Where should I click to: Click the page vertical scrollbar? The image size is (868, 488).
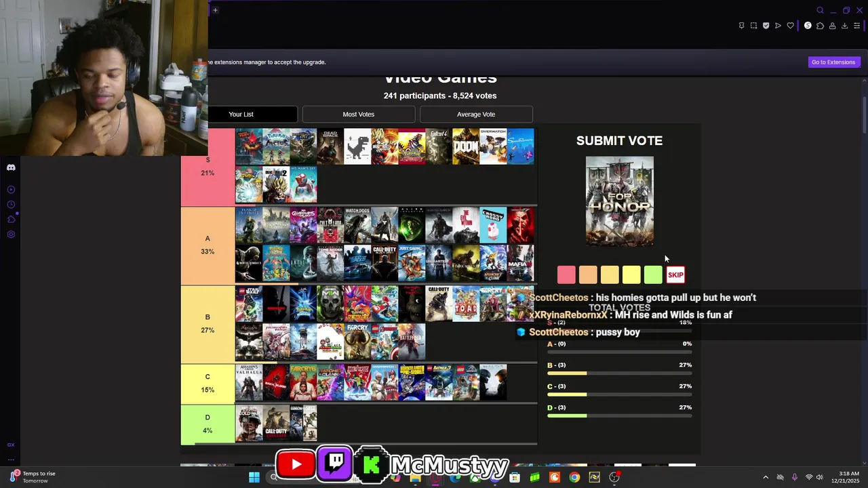coord(865,115)
